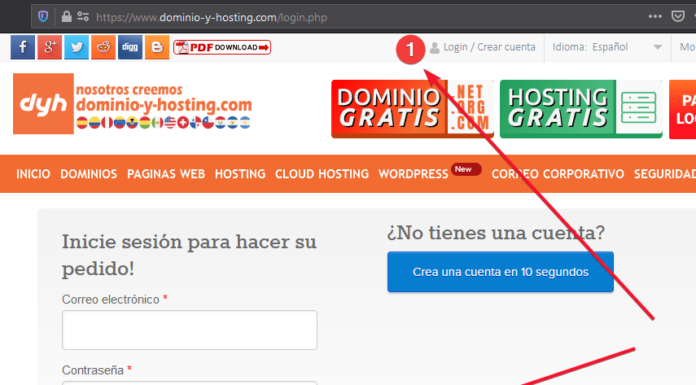Screen dimensions: 696x385
Task: Click the site permissions icon in address bar
Action: coord(83,17)
